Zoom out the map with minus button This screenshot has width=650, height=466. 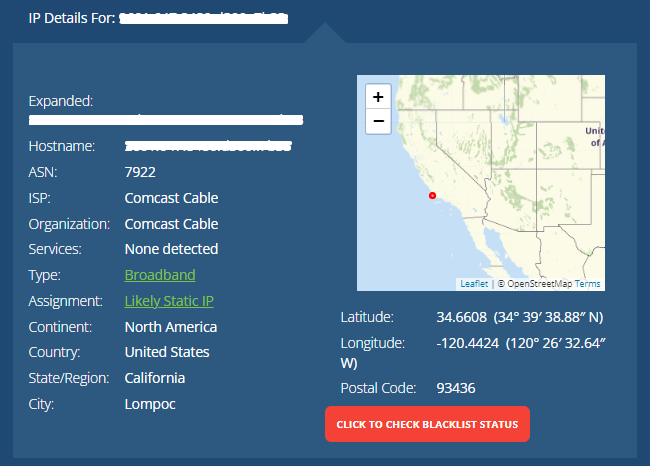click(x=378, y=121)
